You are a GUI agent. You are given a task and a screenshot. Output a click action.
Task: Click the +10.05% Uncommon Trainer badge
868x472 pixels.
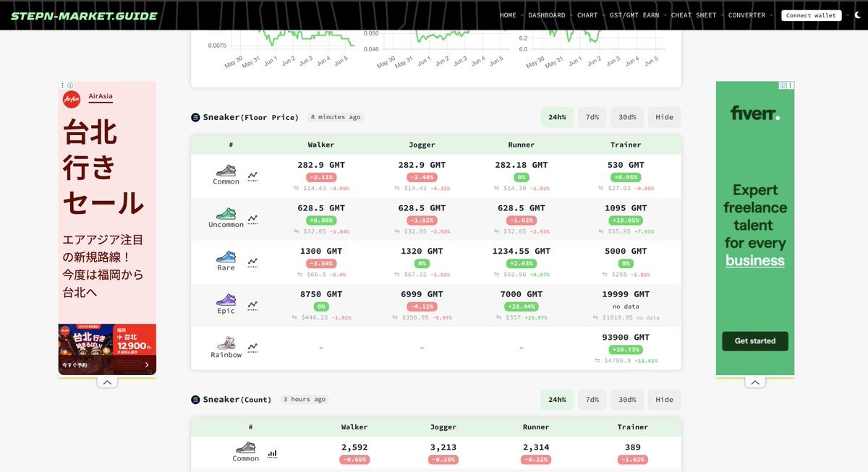coord(626,220)
